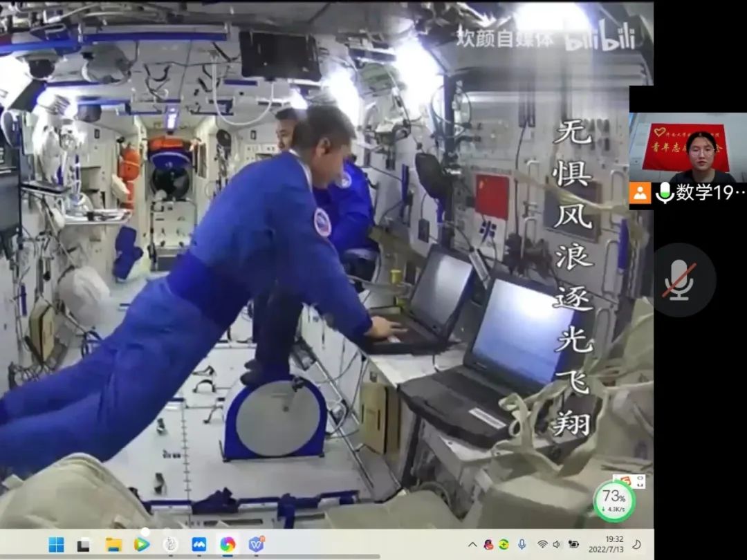Open the 19:32 clock and date flyout
The height and width of the screenshot is (560, 747).
coord(606,544)
